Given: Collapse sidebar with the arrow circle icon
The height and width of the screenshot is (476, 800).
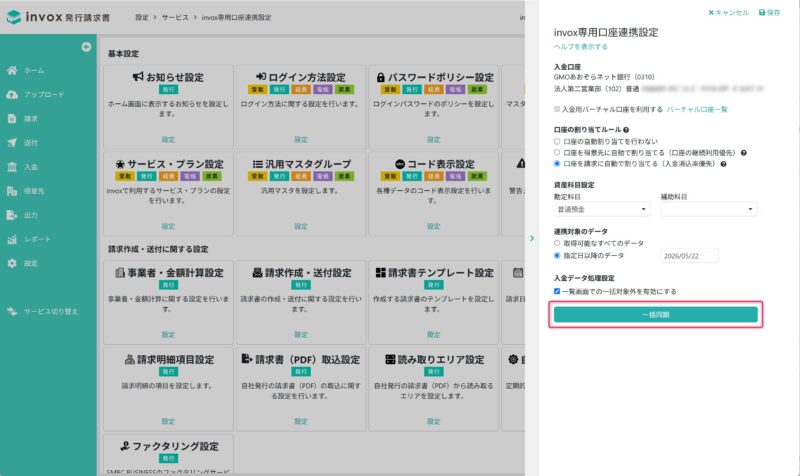Looking at the screenshot, I should tap(86, 47).
